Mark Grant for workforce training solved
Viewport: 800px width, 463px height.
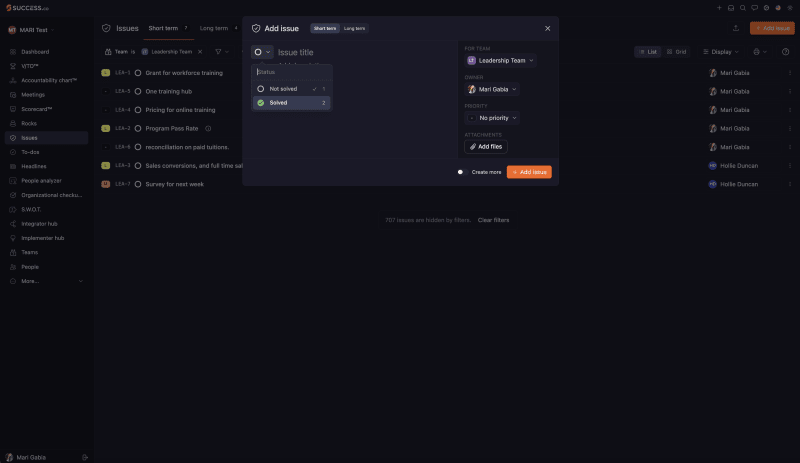(138, 73)
